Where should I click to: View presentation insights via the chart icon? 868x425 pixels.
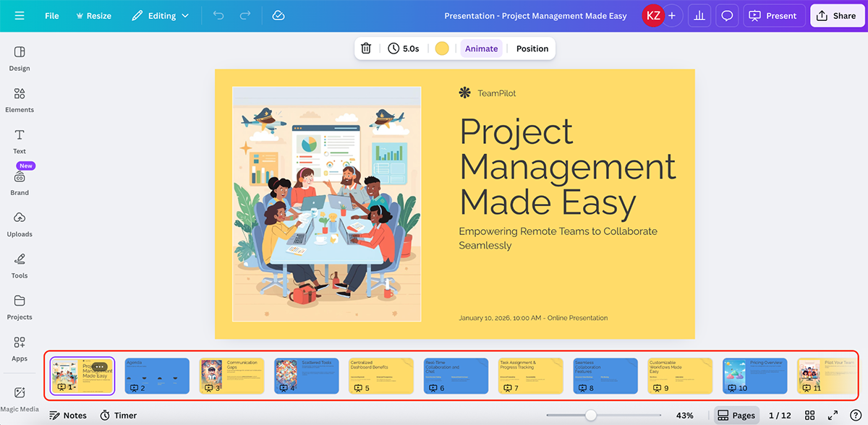point(699,15)
